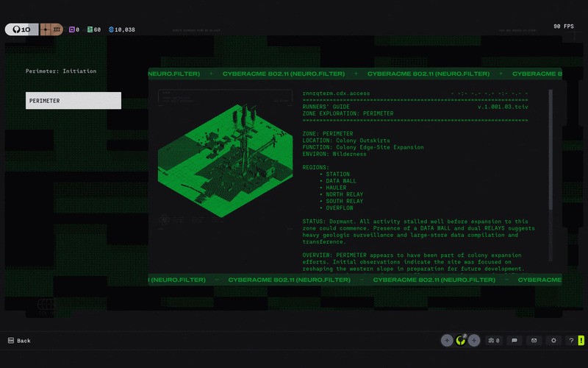The height and width of the screenshot is (368, 588).
Task: Click the runner level 10 badge
Action: point(22,29)
